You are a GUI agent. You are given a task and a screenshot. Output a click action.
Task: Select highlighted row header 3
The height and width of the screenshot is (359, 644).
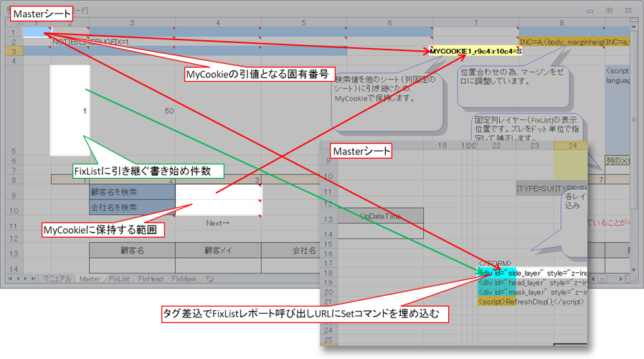[x=14, y=51]
